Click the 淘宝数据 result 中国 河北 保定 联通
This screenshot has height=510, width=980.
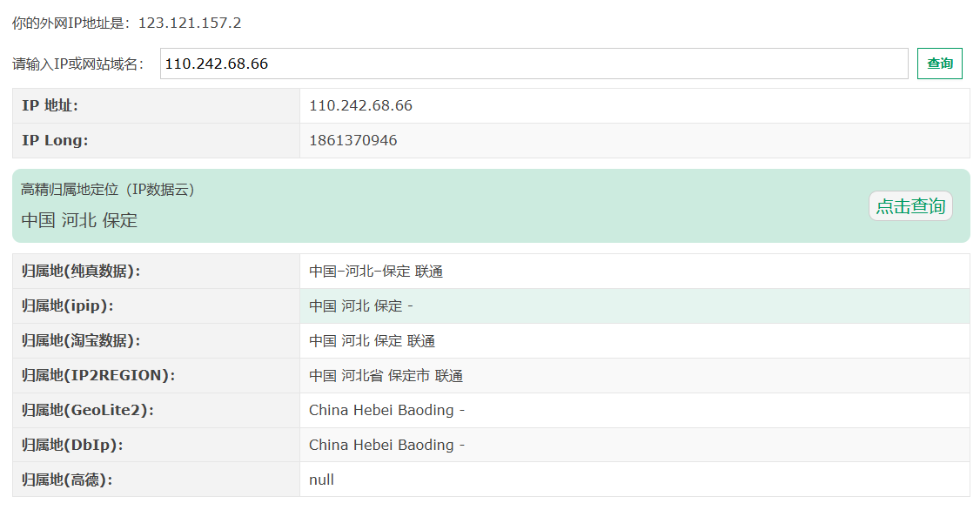click(x=372, y=341)
